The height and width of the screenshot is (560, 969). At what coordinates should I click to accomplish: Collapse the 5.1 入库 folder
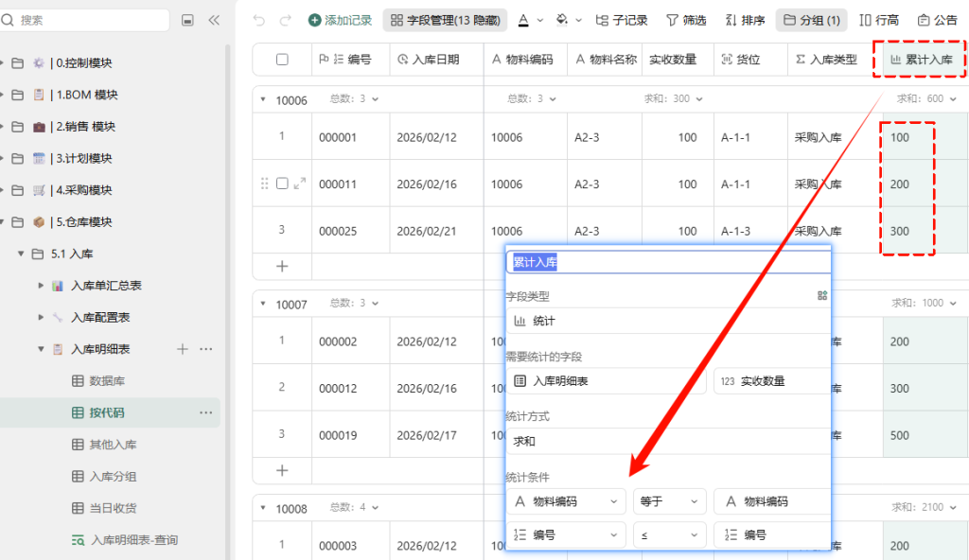pyautogui.click(x=21, y=254)
